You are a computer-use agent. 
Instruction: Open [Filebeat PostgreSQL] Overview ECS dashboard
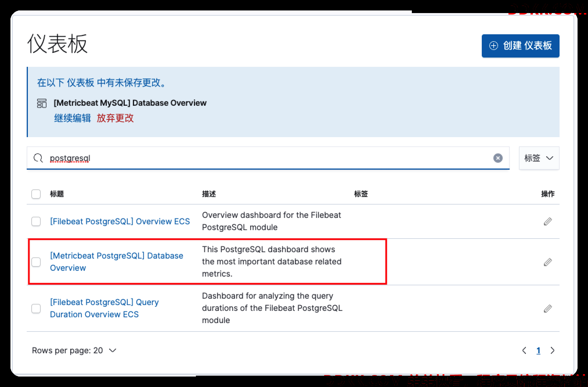tap(120, 221)
